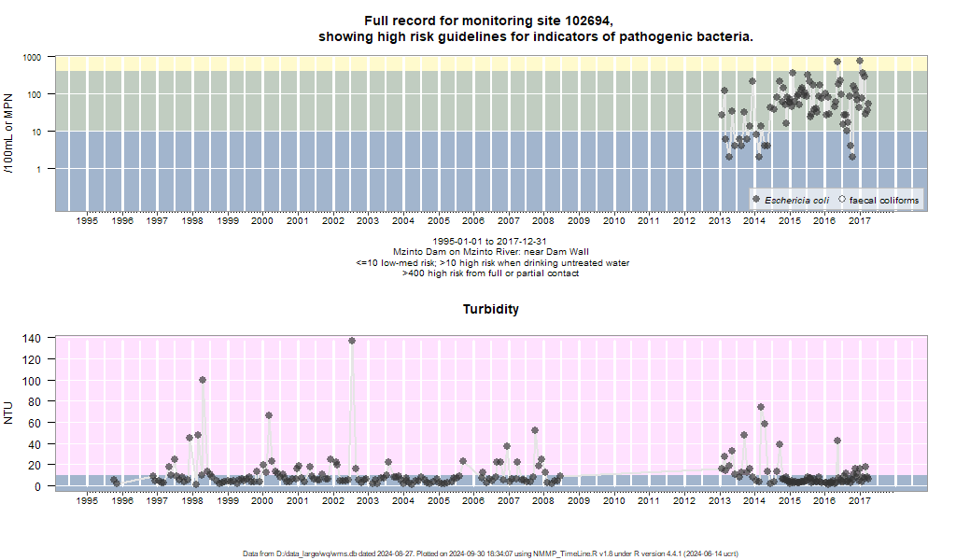The image size is (956, 560).
Task: Click the 1998 turbidity point at 100 NTU
Action: click(x=203, y=380)
